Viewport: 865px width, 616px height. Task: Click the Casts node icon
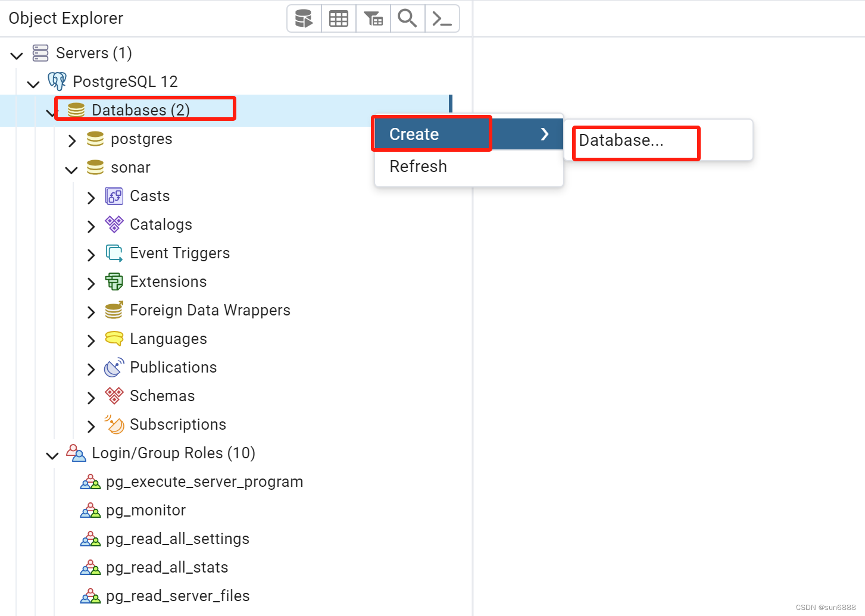(114, 196)
